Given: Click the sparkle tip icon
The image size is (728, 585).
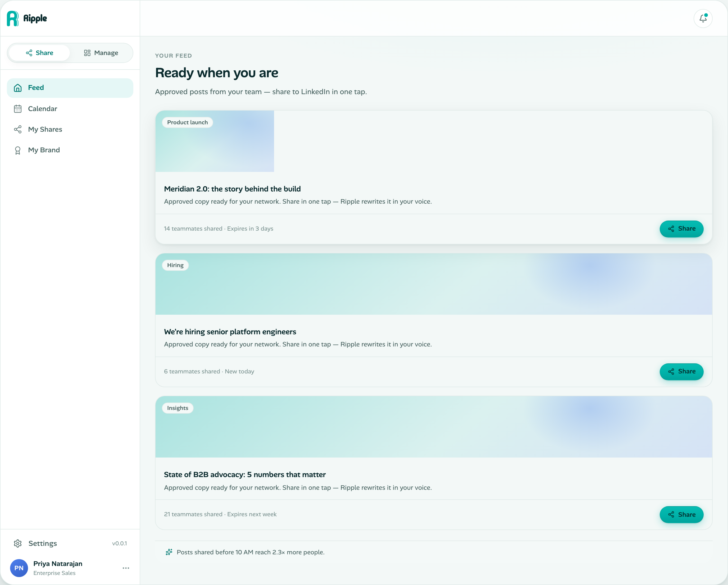Looking at the screenshot, I should 169,552.
